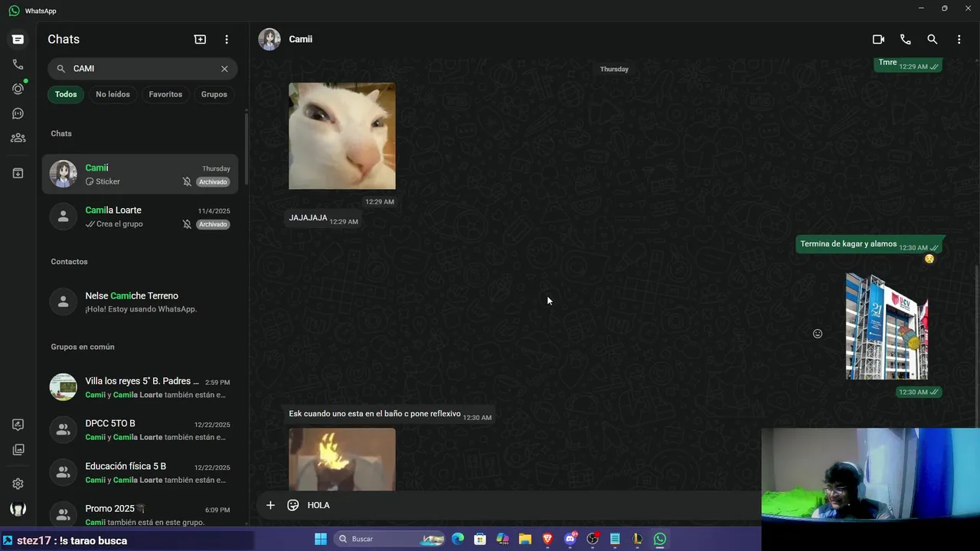Open the UCV building sticker message
980x551 pixels.
coord(887,326)
